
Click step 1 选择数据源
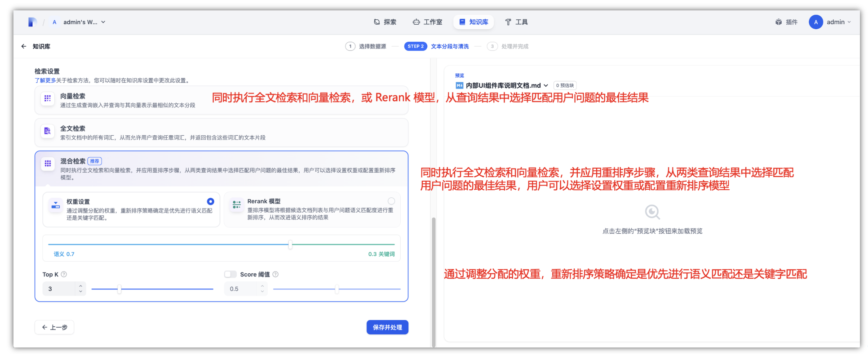366,46
